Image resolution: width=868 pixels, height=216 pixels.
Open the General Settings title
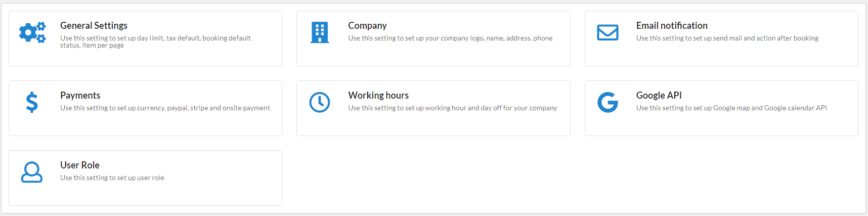pos(94,25)
